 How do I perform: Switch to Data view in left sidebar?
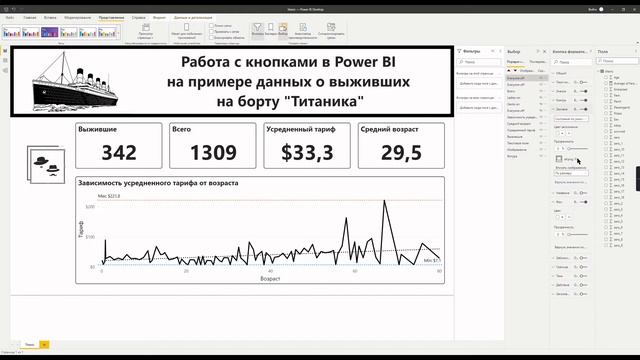5,60
